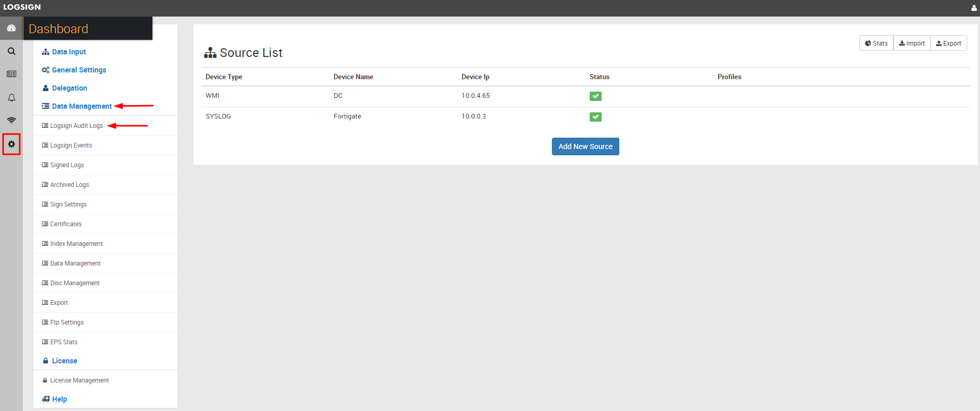Viewport: 980px width, 411px height.
Task: Select the WMI device type cell
Action: coord(212,96)
